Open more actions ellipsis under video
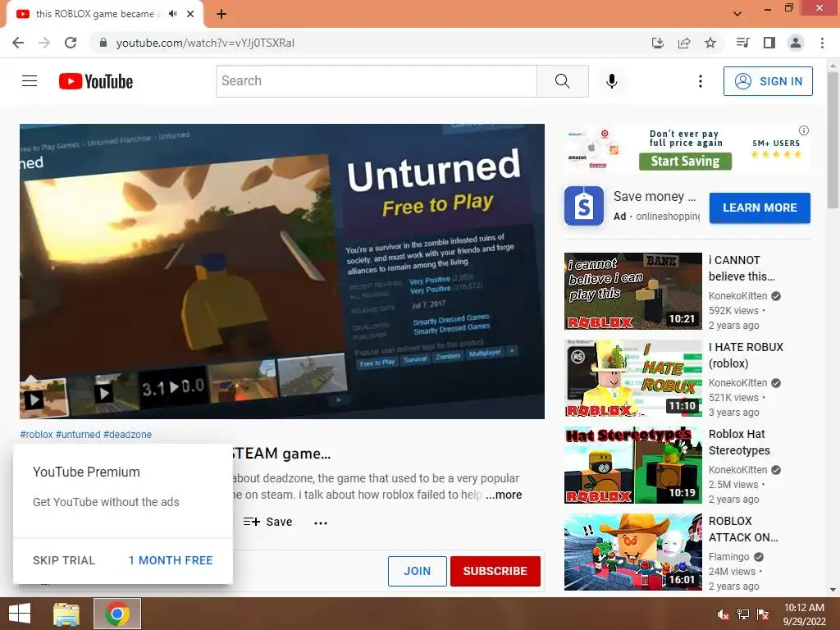840x630 pixels. click(x=321, y=523)
